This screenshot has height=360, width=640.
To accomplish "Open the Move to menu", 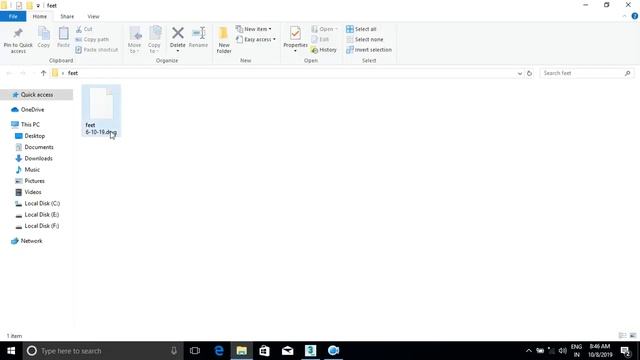I will coord(135,40).
